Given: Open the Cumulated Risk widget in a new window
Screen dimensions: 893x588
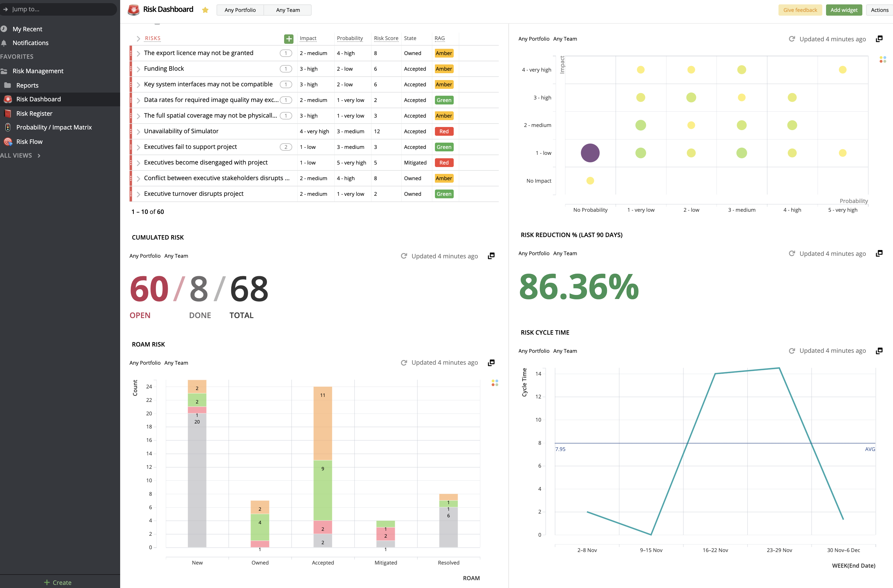Looking at the screenshot, I should tap(491, 256).
